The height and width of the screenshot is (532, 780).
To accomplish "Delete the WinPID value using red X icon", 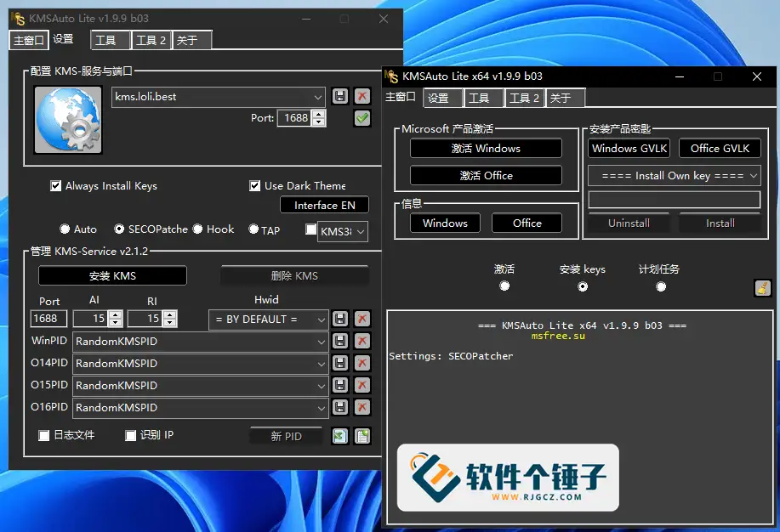I will click(362, 341).
